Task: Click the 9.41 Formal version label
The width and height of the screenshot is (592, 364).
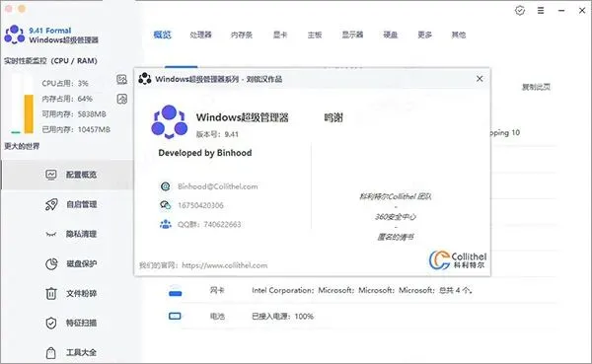Action: (x=50, y=31)
